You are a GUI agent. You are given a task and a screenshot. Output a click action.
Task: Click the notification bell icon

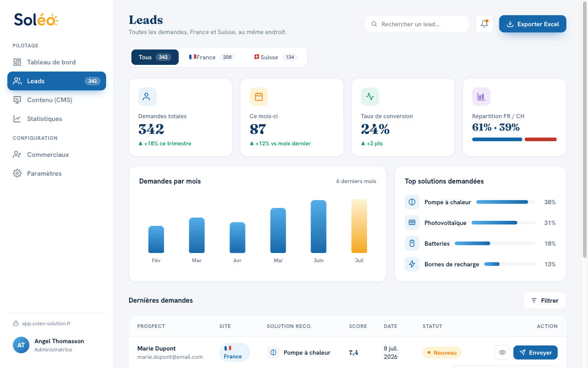pyautogui.click(x=484, y=24)
